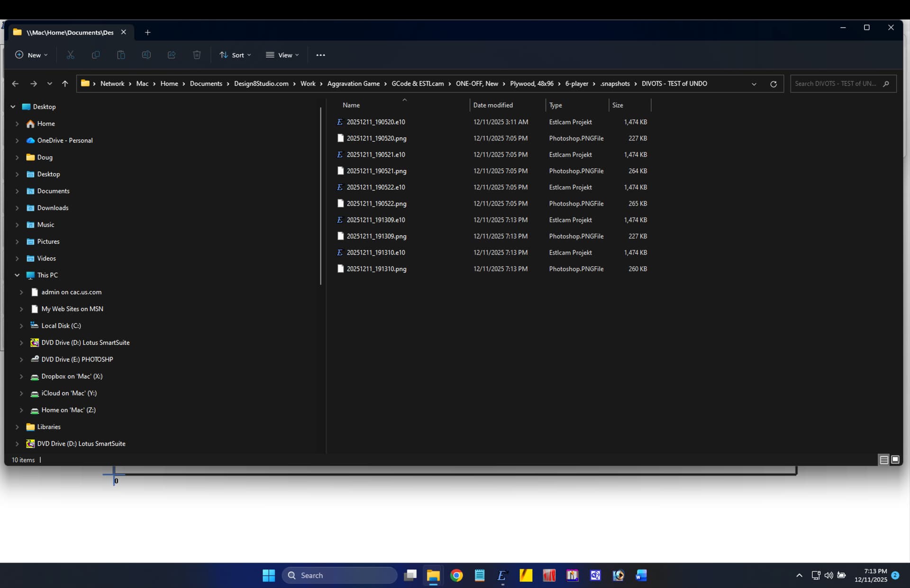
Task: Collapse the This PC tree node
Action: click(x=17, y=275)
